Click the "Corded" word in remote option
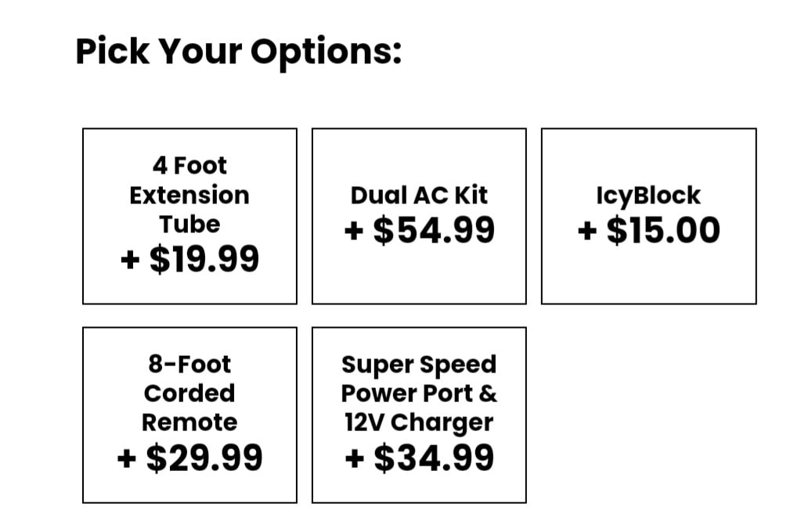 [189, 394]
